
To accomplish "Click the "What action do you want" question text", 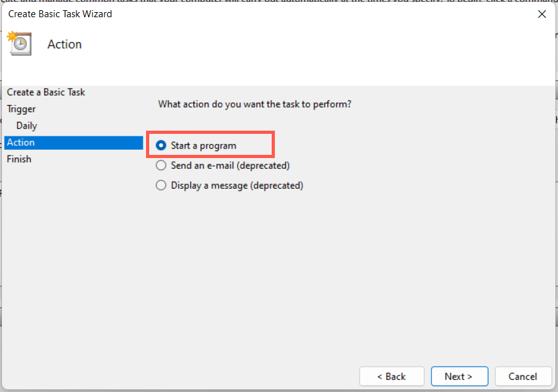I will 254,103.
